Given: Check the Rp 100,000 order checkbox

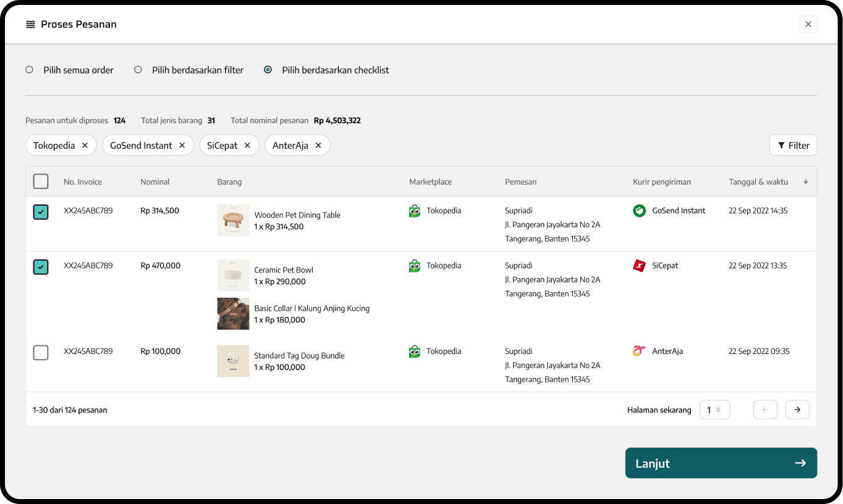Looking at the screenshot, I should pyautogui.click(x=41, y=353).
